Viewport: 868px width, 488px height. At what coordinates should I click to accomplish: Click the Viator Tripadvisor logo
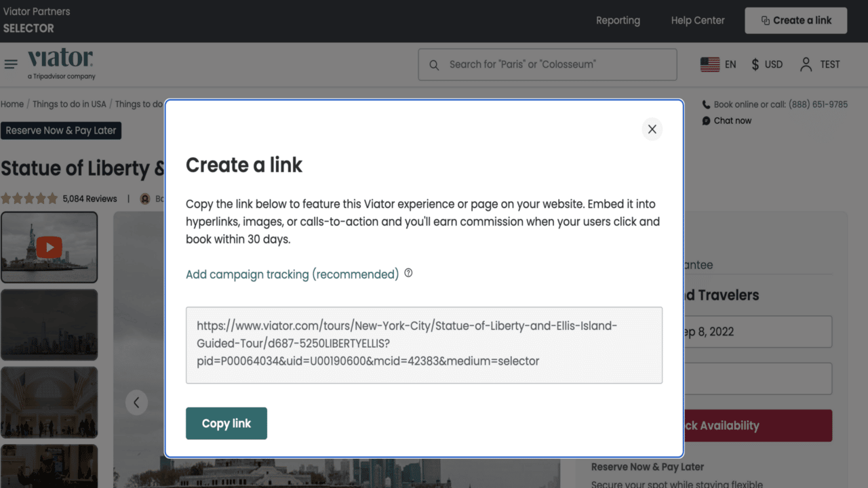(x=60, y=64)
